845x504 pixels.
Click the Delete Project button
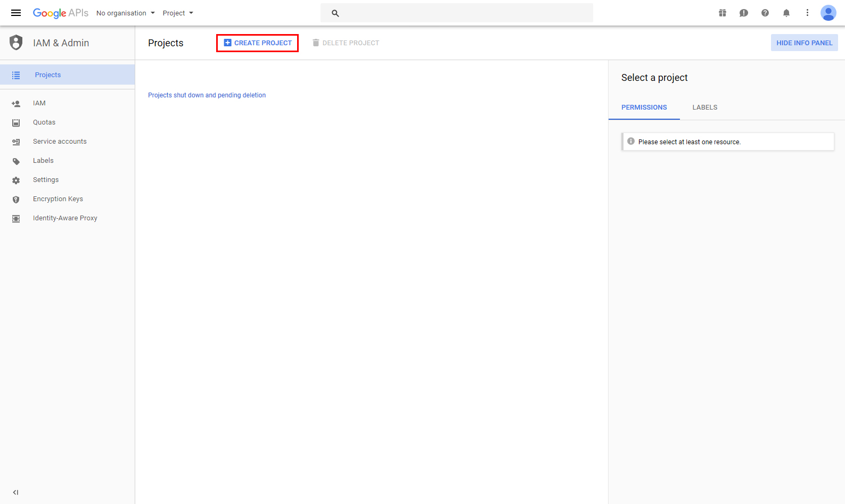click(x=346, y=43)
